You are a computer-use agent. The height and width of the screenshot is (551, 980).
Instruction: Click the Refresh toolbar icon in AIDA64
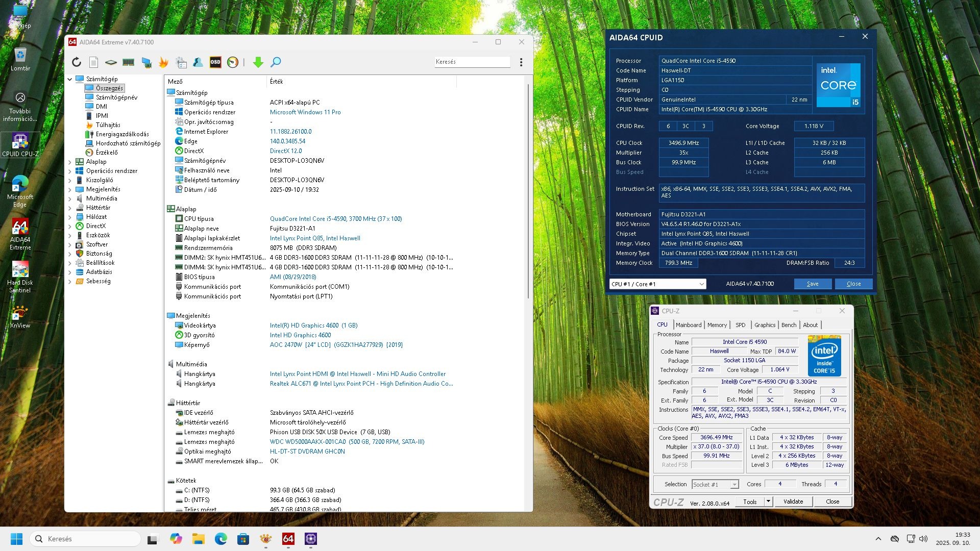(77, 62)
